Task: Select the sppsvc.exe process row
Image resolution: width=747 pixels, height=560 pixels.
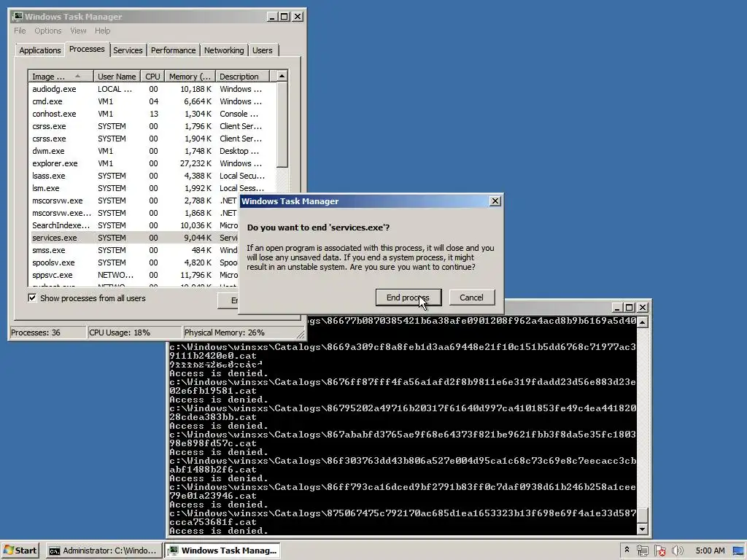Action: click(x=133, y=275)
